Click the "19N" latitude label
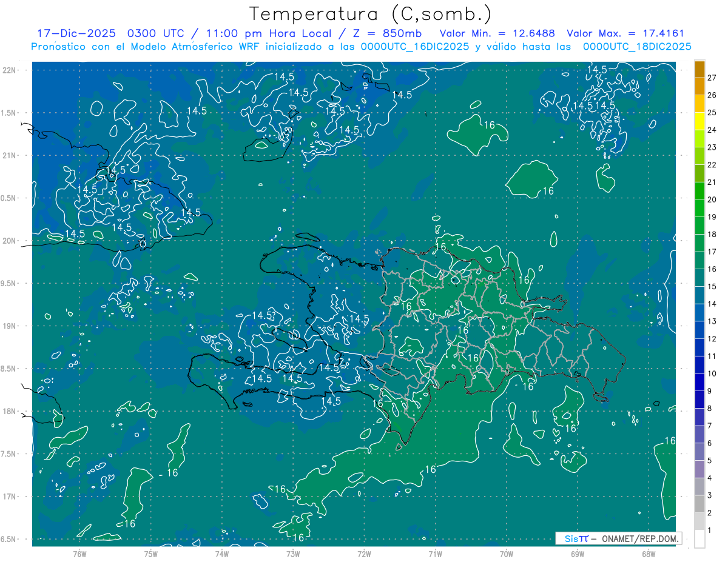728x562 pixels. coord(10,326)
